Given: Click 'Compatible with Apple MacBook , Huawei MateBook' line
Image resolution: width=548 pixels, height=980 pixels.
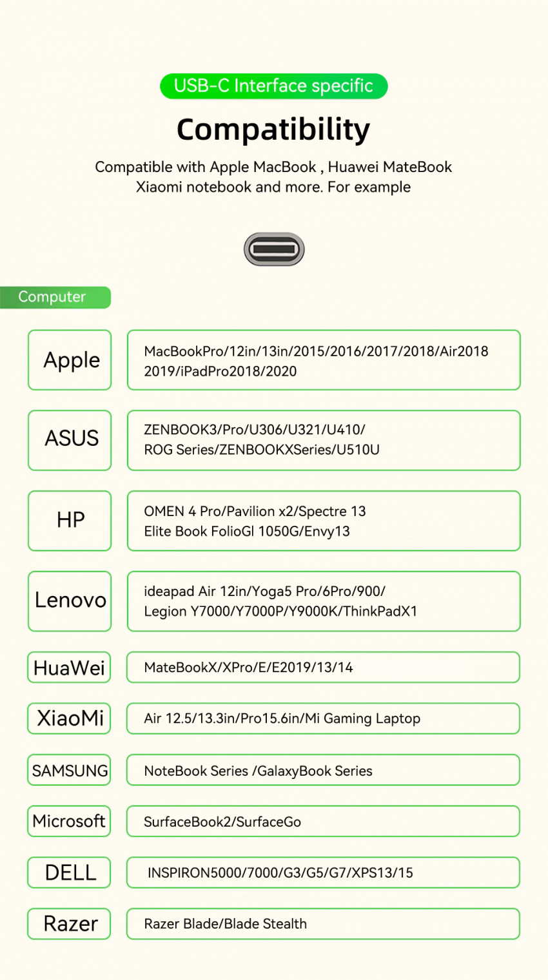Looking at the screenshot, I should tap(273, 167).
